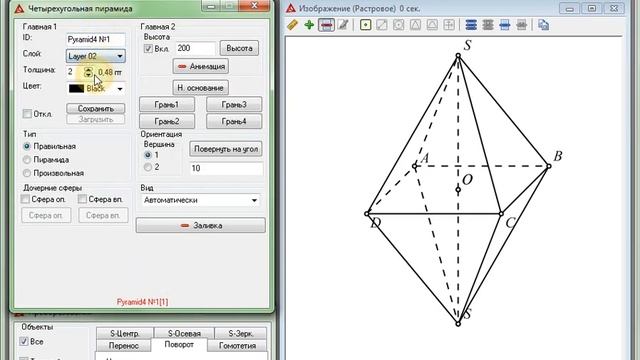Switch to the 'Поворот' tab
The height and width of the screenshot is (360, 640).
[x=179, y=344]
